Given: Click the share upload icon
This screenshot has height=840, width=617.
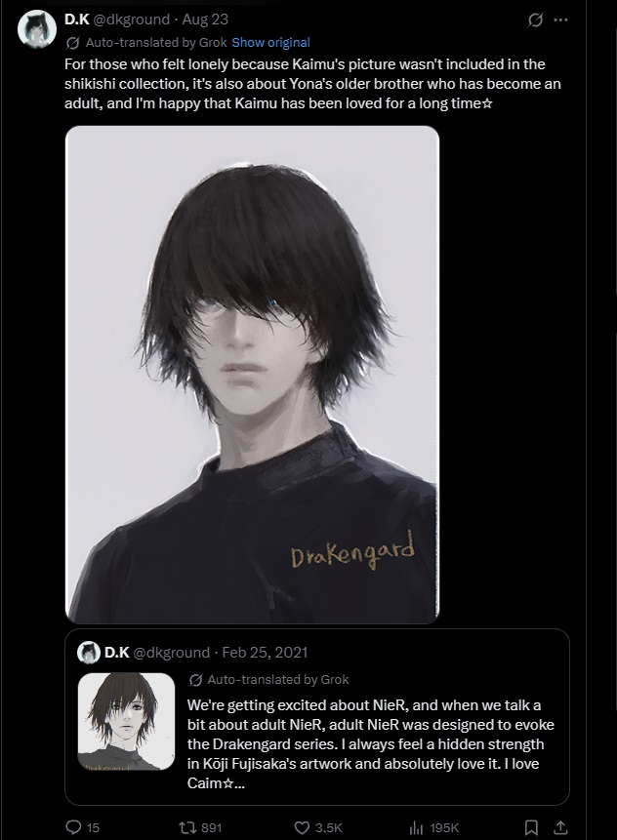Looking at the screenshot, I should click(x=560, y=827).
